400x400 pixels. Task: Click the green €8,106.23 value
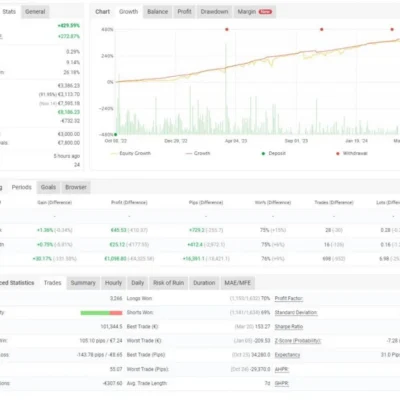[69, 112]
